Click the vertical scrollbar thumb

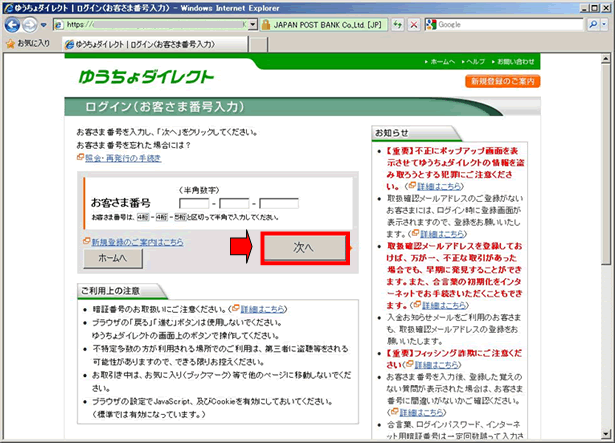pyautogui.click(x=606, y=165)
